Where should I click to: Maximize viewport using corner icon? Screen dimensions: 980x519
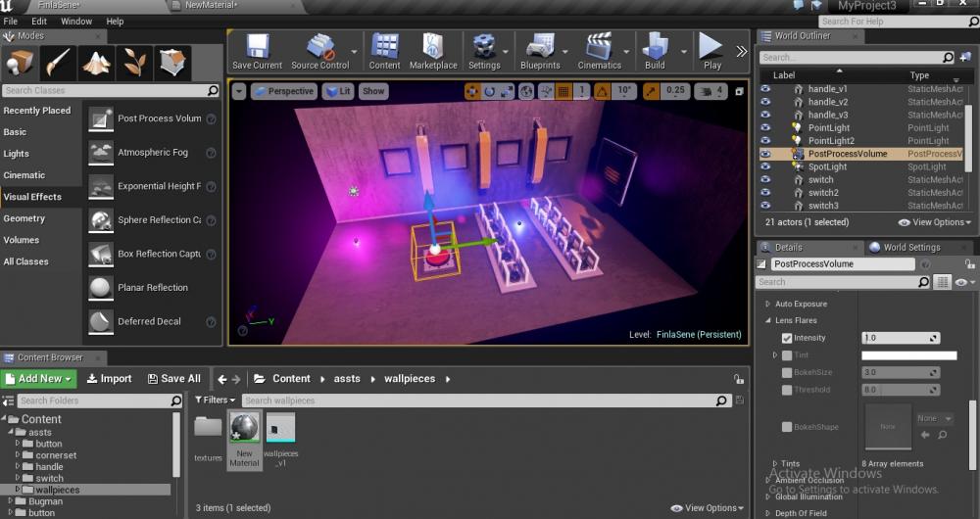[x=739, y=92]
